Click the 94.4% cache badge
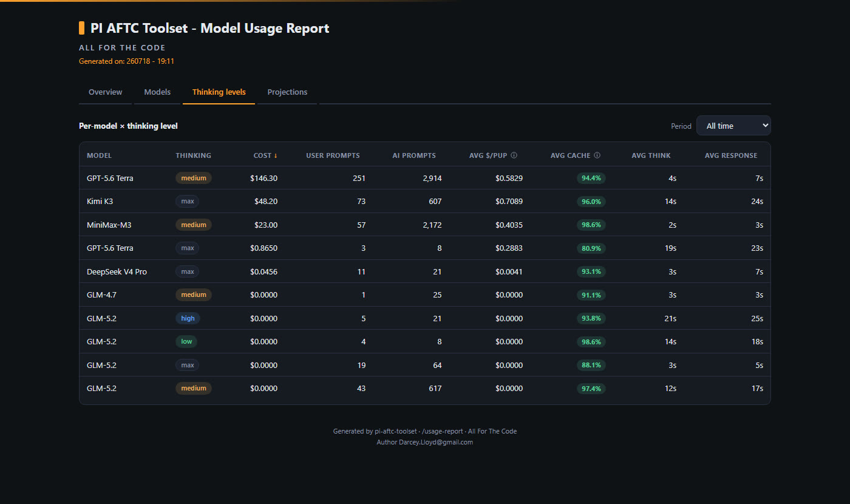Viewport: 850px width, 504px height. click(591, 178)
